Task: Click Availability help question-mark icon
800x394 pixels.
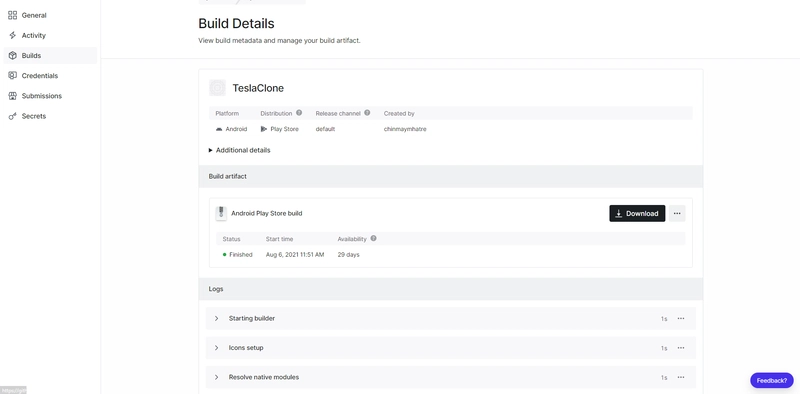Action: [x=373, y=238]
